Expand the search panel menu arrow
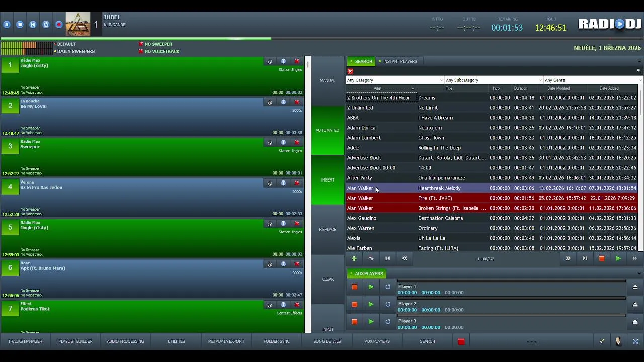 click(x=639, y=61)
